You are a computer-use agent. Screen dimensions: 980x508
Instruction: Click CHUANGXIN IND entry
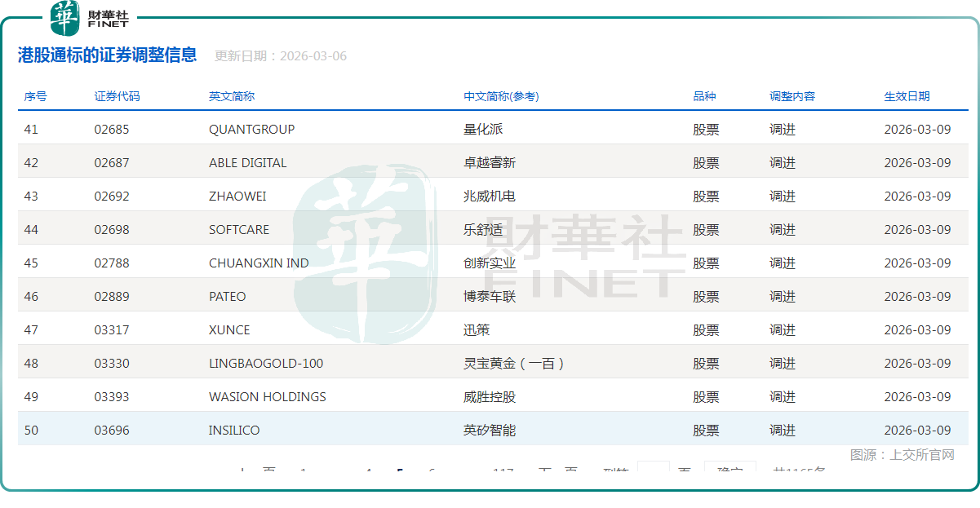tap(259, 263)
